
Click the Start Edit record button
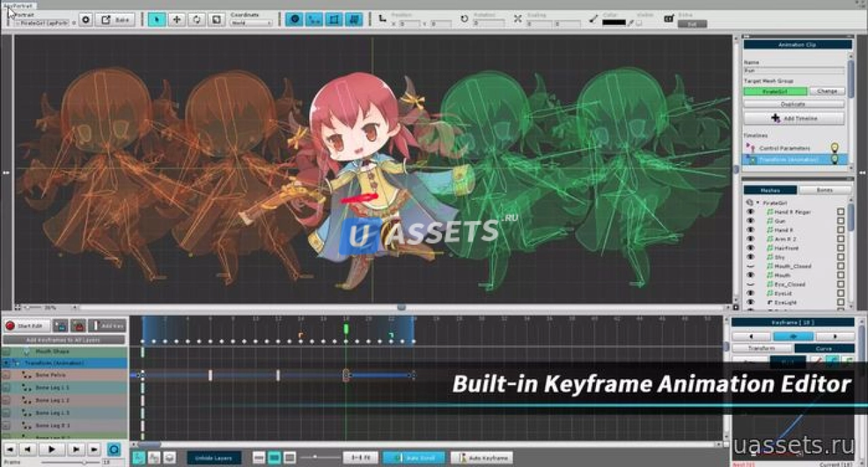tap(27, 326)
